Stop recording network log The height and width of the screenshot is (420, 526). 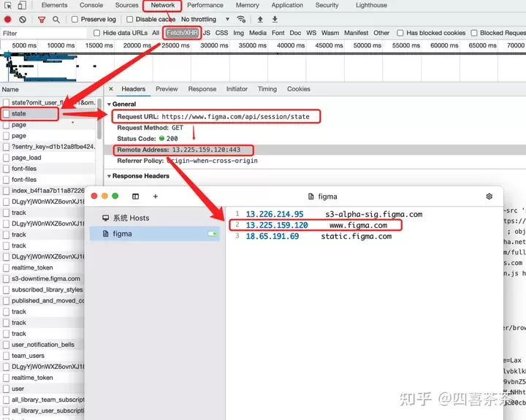coord(8,20)
